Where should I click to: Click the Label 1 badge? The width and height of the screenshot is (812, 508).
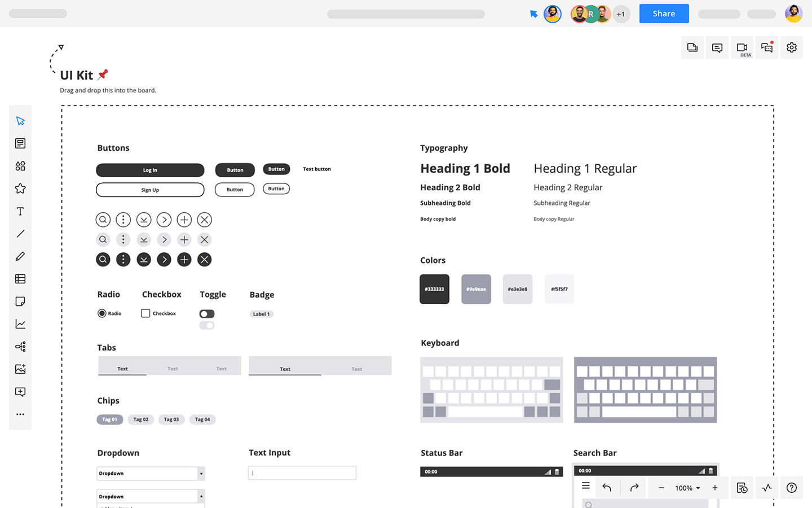click(x=262, y=314)
